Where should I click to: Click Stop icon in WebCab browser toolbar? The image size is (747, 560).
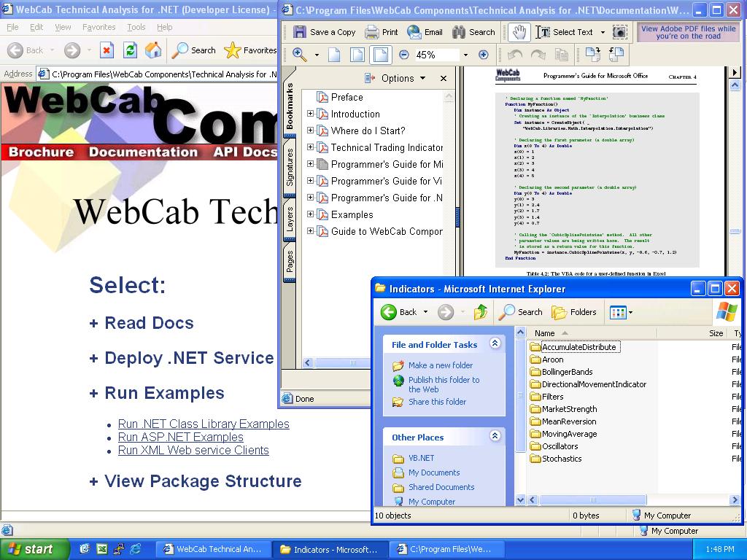[107, 50]
